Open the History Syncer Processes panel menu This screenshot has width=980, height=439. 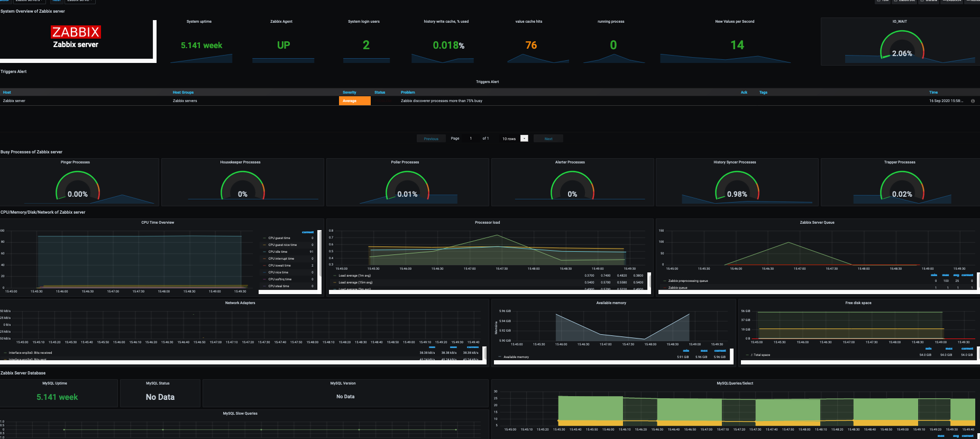point(735,162)
